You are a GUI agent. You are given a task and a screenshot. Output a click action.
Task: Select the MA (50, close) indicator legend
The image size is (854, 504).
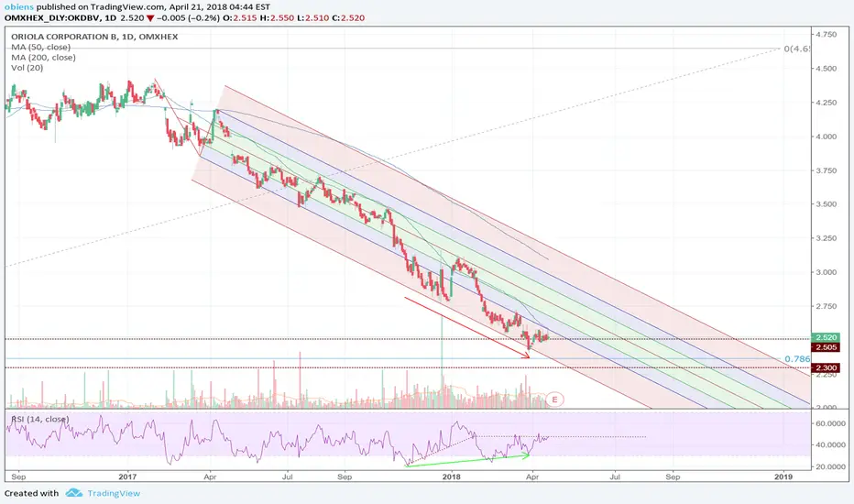pyautogui.click(x=41, y=47)
